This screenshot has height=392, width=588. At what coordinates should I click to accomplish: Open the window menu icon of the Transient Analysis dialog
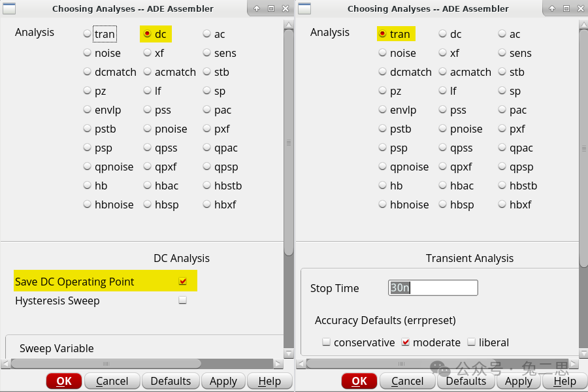pyautogui.click(x=304, y=8)
